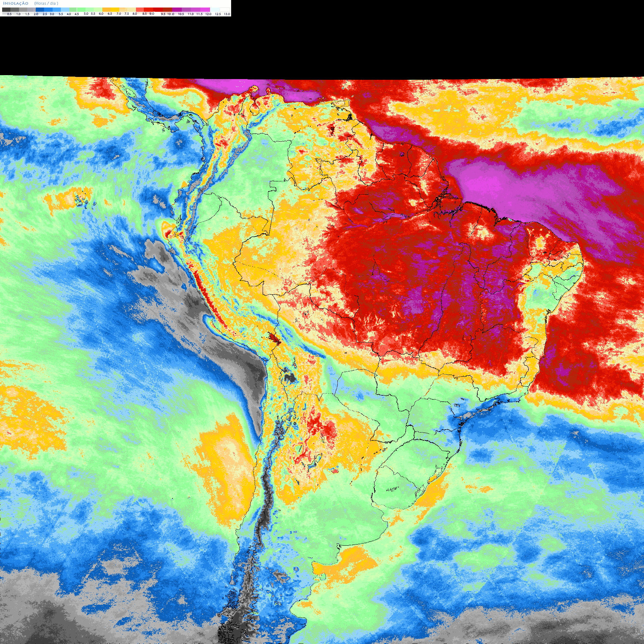Click the 8.0 legend value
The image size is (644, 644).
click(x=135, y=14)
